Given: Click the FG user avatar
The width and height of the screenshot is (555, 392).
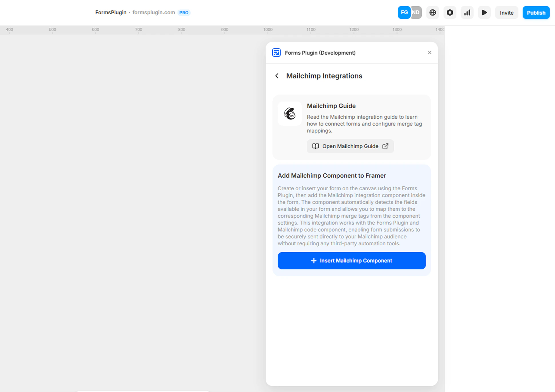Looking at the screenshot, I should 404,13.
